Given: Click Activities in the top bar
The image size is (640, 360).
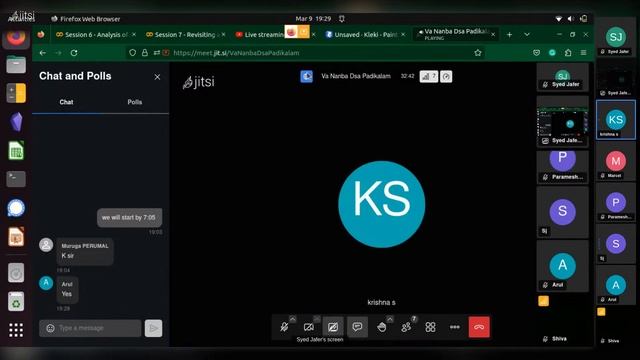Looking at the screenshot, I should [x=22, y=19].
